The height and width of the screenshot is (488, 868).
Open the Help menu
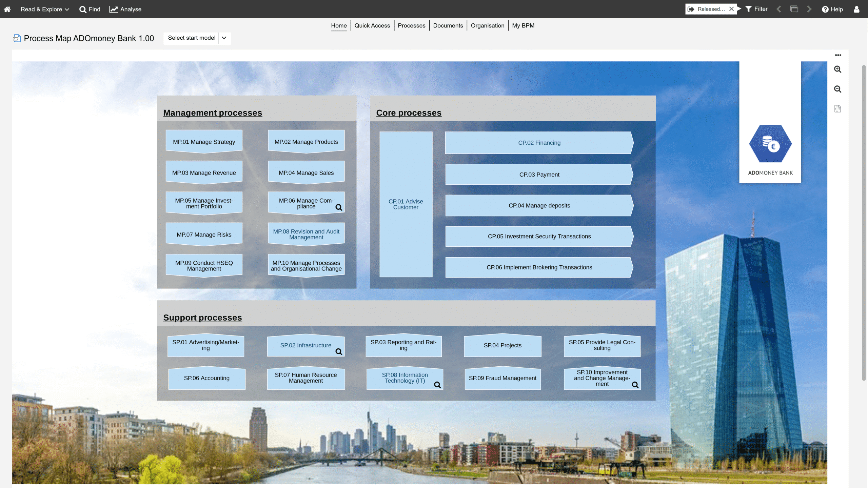click(832, 9)
